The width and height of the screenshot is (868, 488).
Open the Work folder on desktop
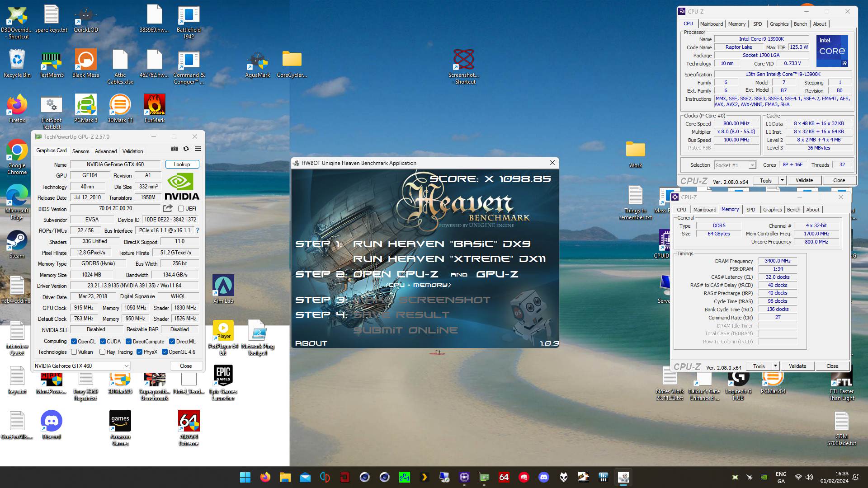click(636, 154)
